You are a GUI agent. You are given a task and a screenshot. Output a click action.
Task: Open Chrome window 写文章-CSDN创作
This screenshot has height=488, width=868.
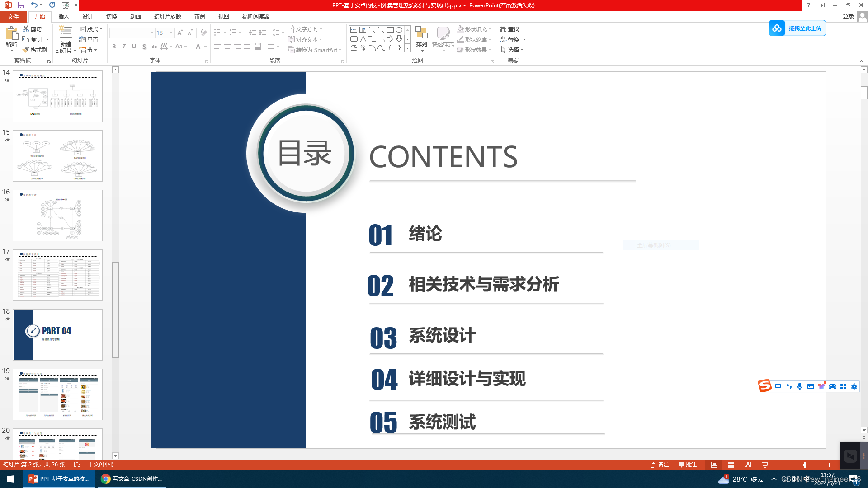(x=132, y=479)
